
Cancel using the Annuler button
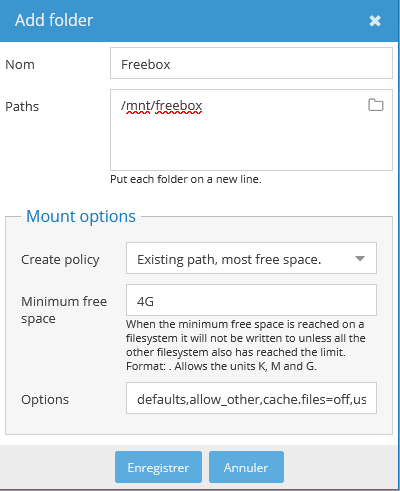(246, 467)
